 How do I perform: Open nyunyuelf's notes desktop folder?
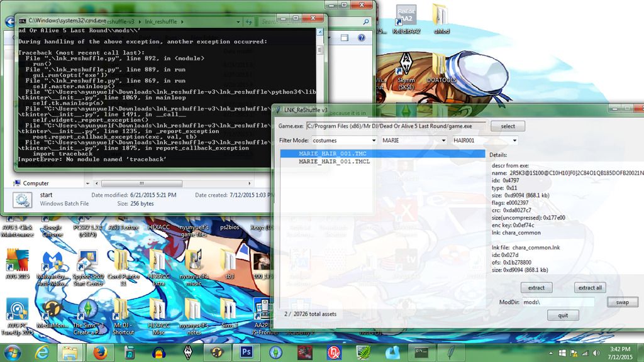coord(194,317)
